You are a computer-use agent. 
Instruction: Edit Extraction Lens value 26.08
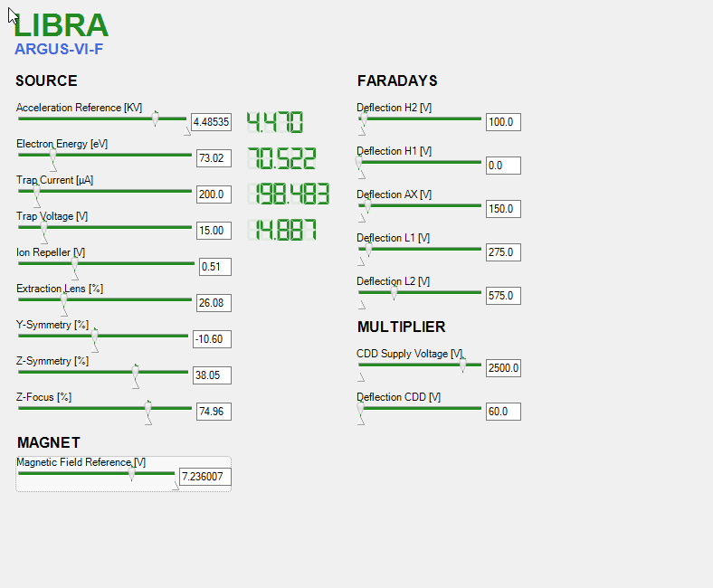click(x=214, y=303)
